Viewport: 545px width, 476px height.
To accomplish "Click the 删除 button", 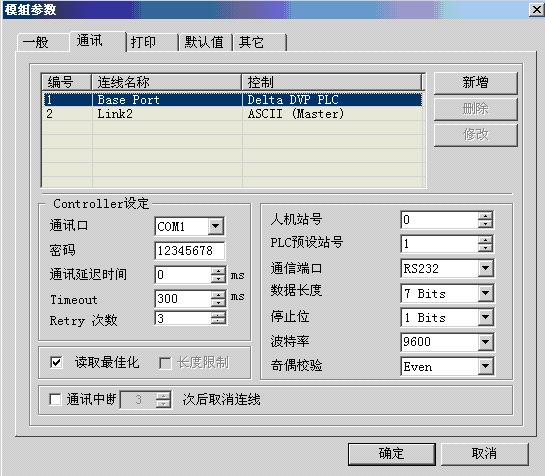I will [475, 109].
